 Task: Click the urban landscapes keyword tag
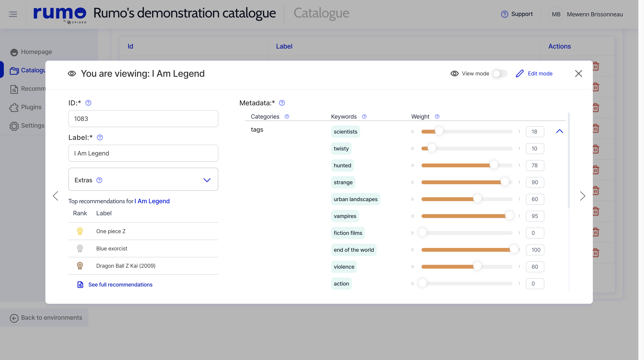[356, 199]
